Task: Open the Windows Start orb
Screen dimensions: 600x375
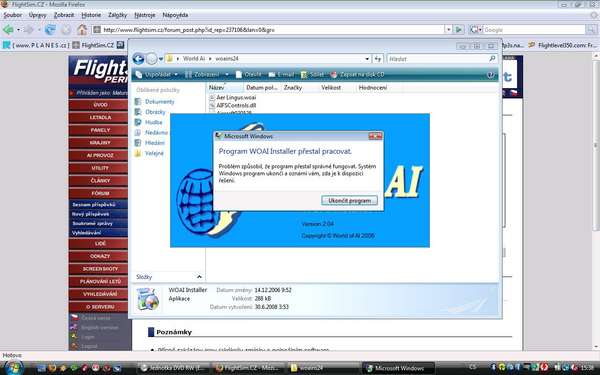Action: [x=13, y=368]
